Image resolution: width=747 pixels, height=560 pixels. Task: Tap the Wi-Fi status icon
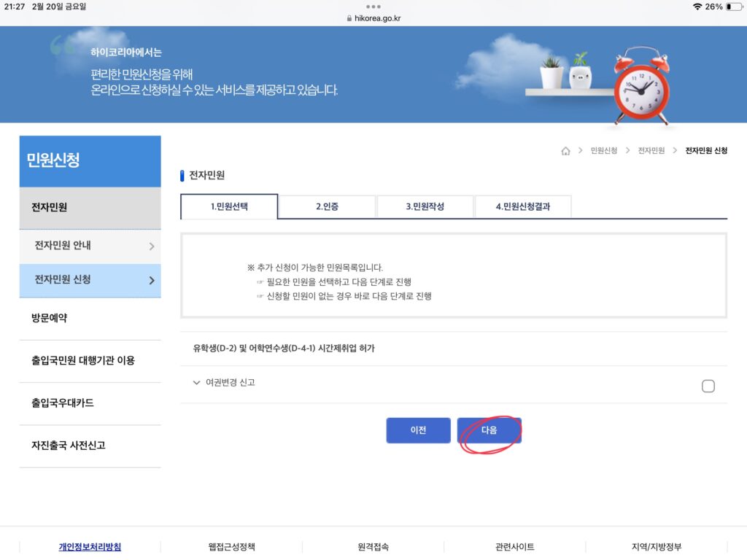click(x=697, y=7)
